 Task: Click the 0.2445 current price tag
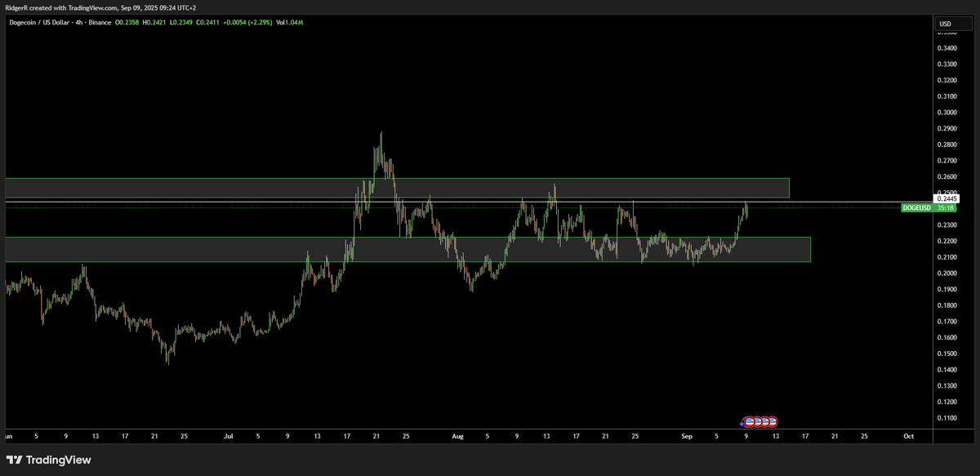tap(947, 198)
